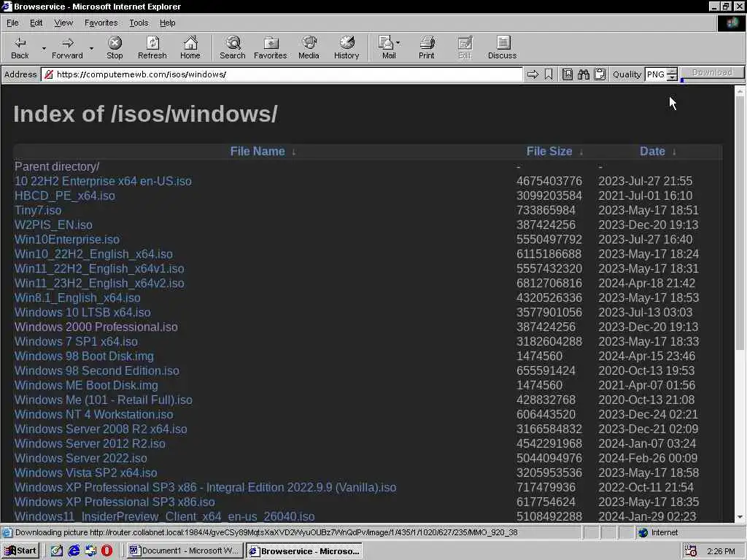The width and height of the screenshot is (747, 560).
Task: Open the View menu
Action: (x=63, y=23)
